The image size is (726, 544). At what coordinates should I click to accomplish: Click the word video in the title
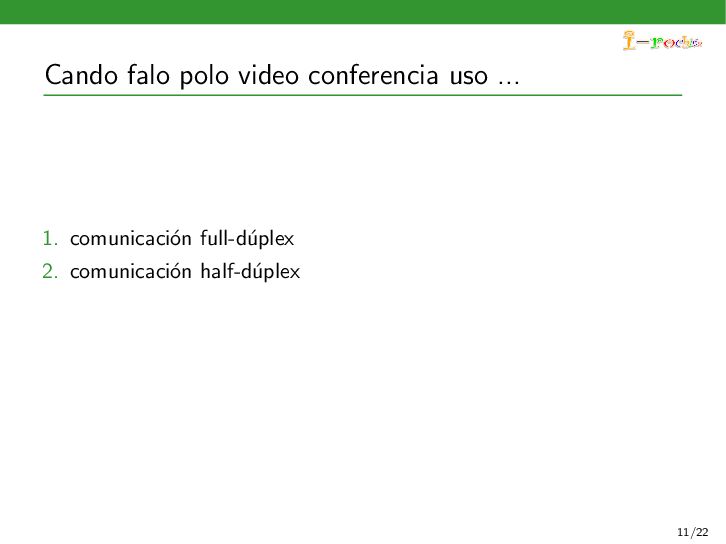(268, 75)
